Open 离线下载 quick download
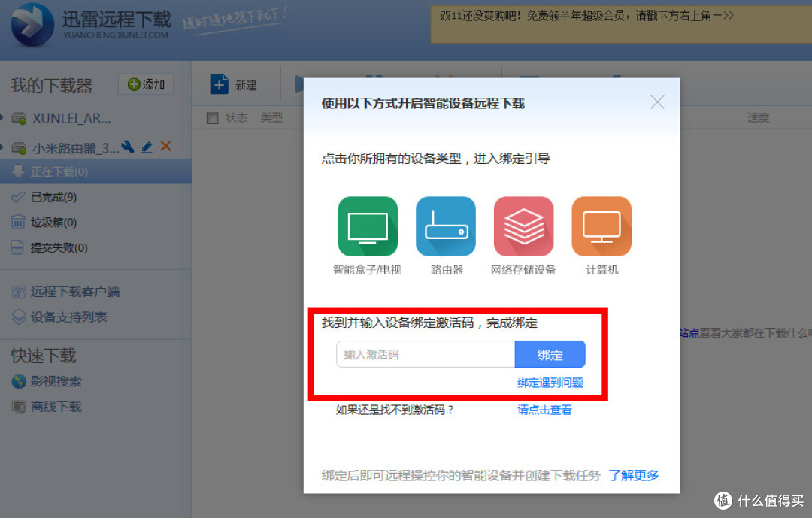 pos(56,407)
